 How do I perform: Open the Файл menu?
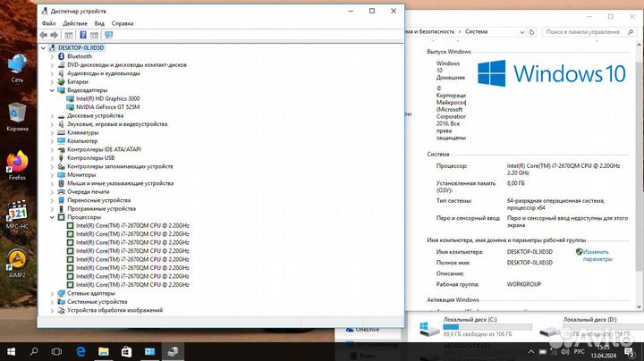pyautogui.click(x=48, y=23)
